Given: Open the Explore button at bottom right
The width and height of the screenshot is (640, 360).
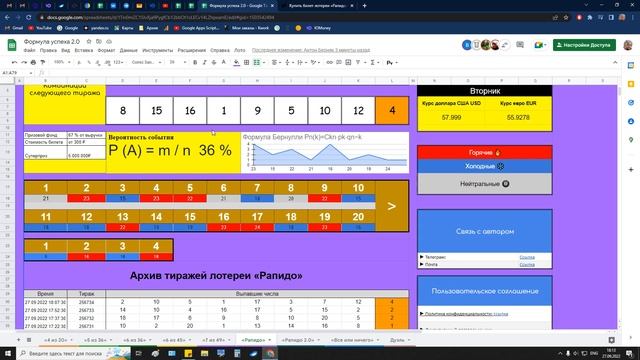Looking at the screenshot, I should click(611, 340).
